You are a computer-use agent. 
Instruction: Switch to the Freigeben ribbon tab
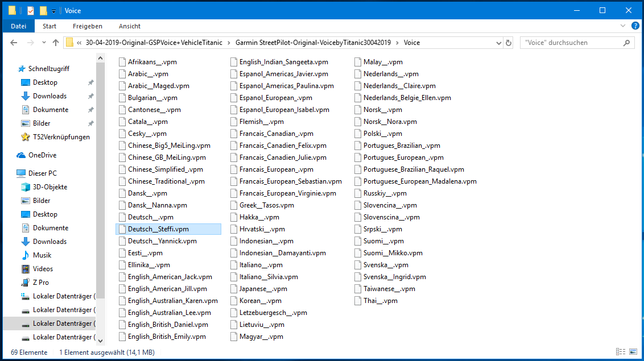tap(88, 26)
